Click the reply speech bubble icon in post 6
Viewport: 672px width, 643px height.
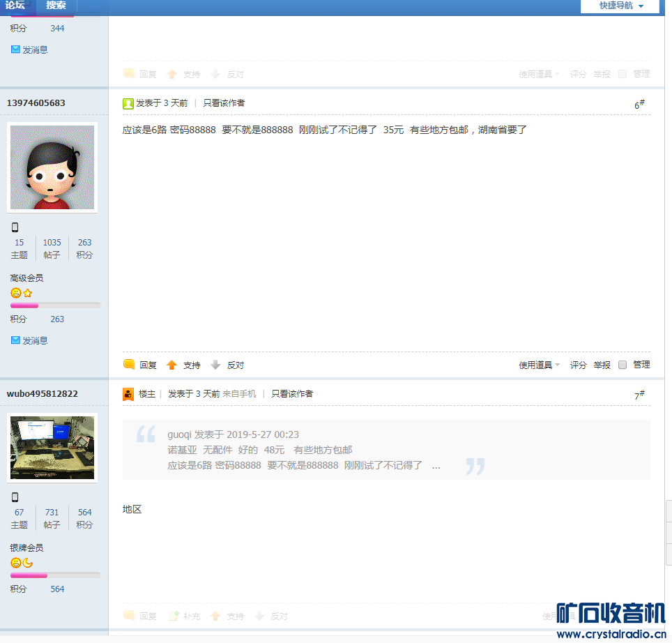pos(129,364)
